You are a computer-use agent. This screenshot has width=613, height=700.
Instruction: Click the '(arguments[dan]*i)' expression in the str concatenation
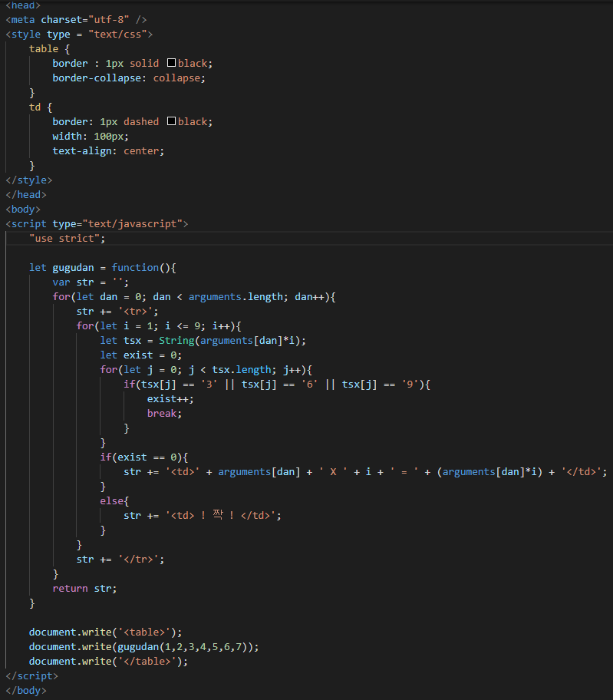point(490,472)
